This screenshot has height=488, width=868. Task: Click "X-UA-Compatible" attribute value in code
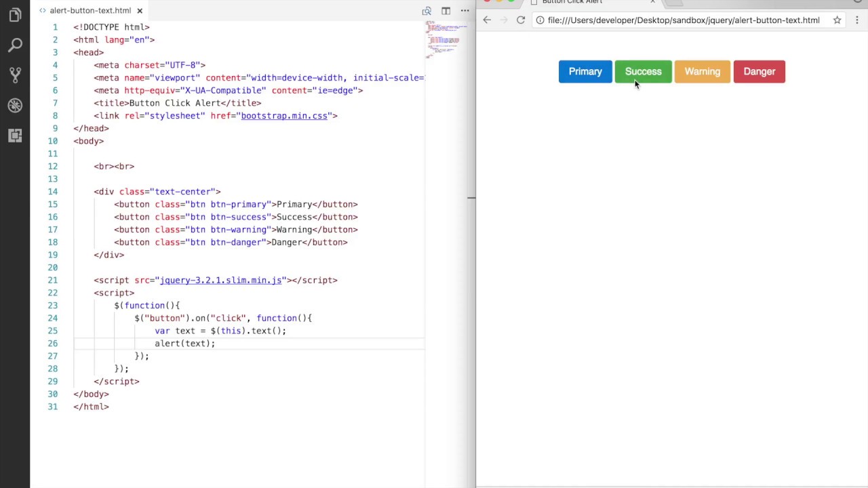click(223, 90)
